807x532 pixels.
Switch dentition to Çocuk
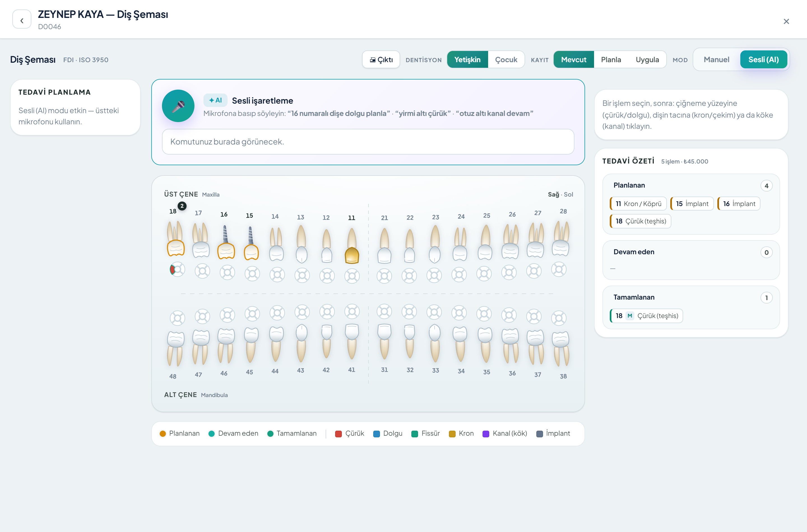[506, 60]
